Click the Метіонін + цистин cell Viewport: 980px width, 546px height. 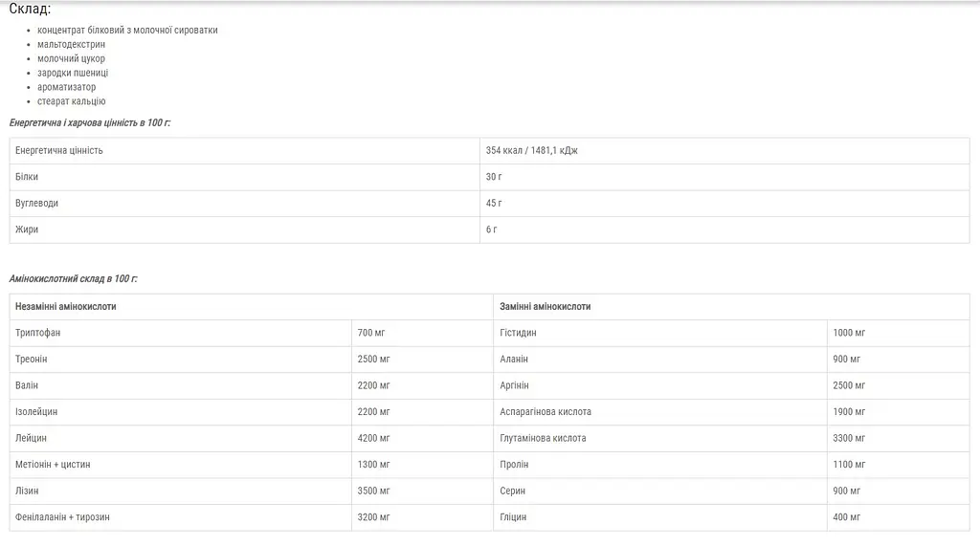click(x=181, y=464)
